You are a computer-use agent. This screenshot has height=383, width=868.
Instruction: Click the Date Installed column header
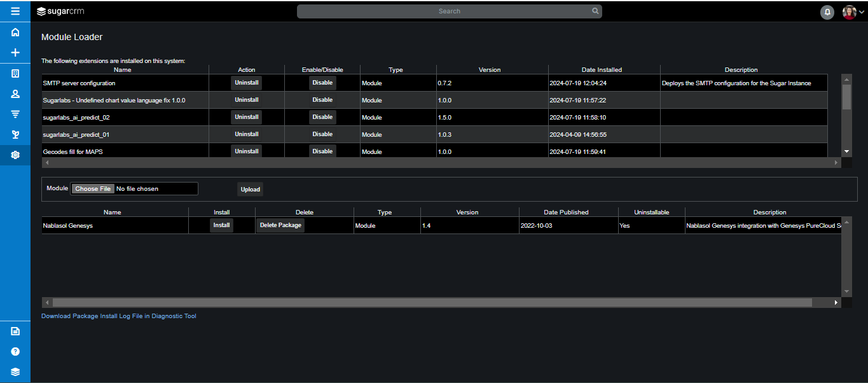pos(602,70)
